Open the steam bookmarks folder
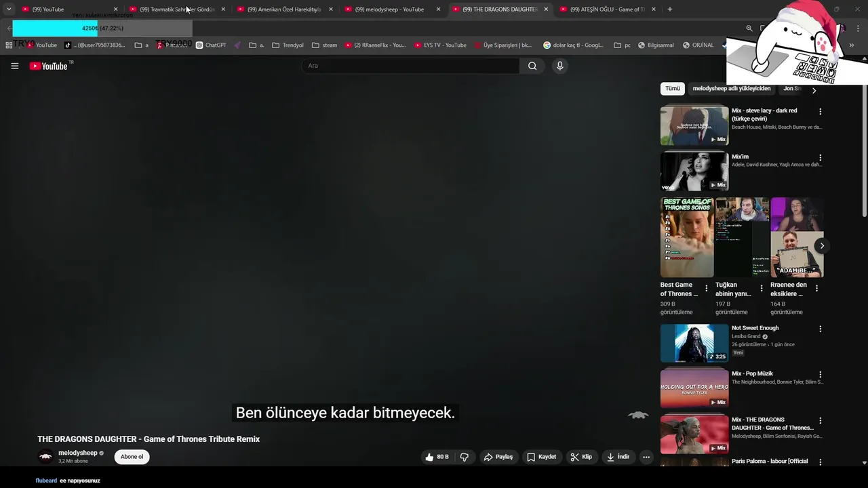The height and width of the screenshot is (488, 868). (324, 45)
